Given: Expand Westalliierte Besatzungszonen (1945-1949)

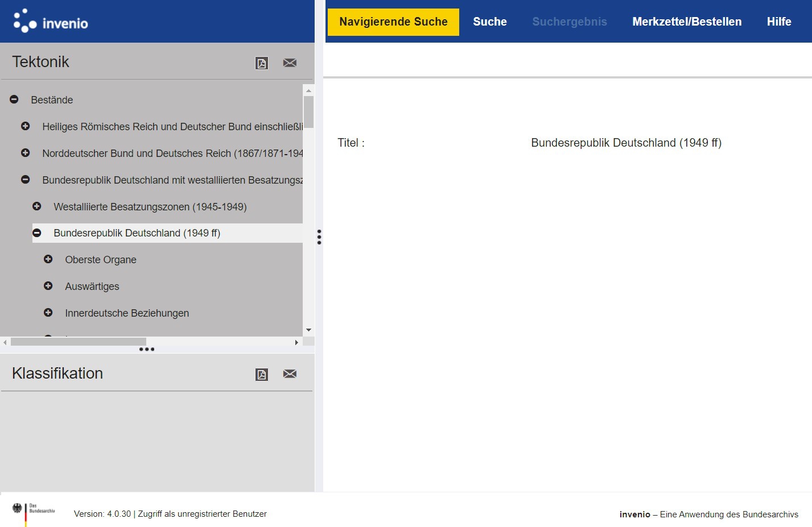Looking at the screenshot, I should tap(37, 206).
